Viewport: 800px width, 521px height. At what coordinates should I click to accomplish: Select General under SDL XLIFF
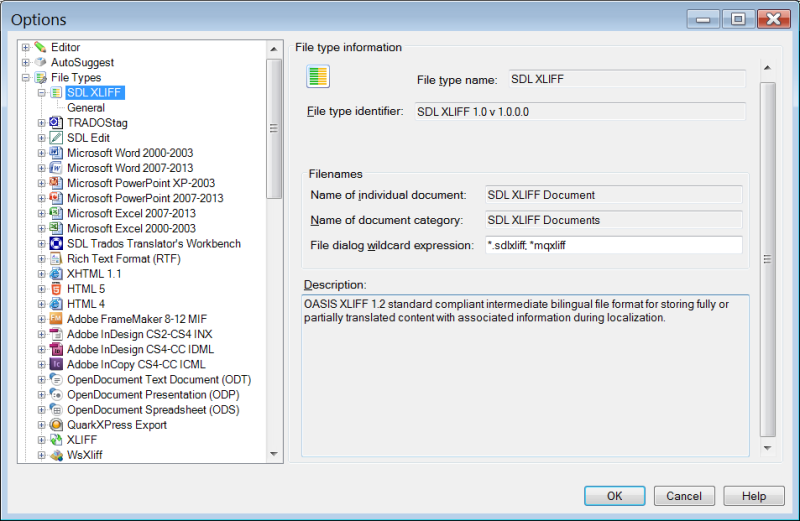(86, 108)
